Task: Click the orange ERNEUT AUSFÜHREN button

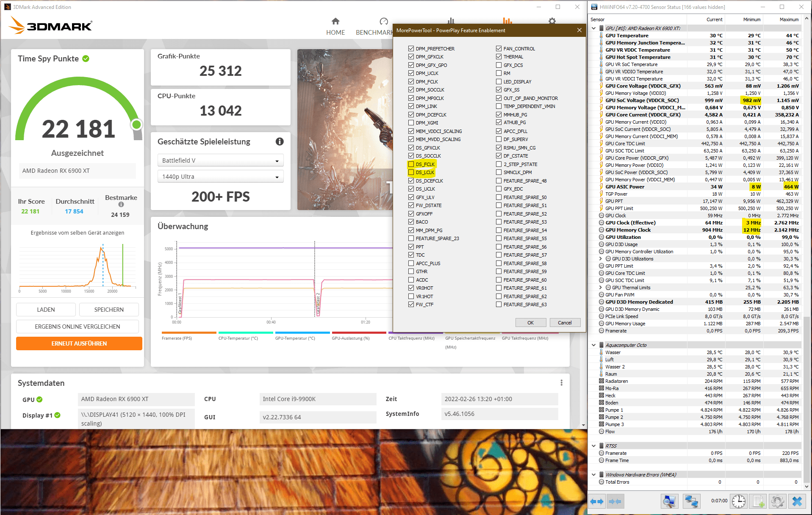Action: point(79,343)
